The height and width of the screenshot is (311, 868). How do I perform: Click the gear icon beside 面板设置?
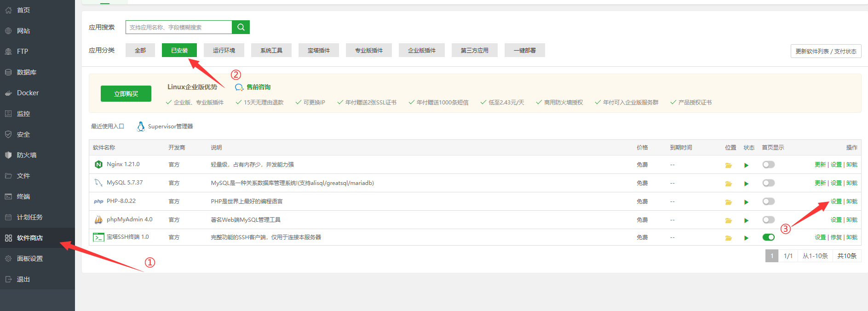coord(8,259)
